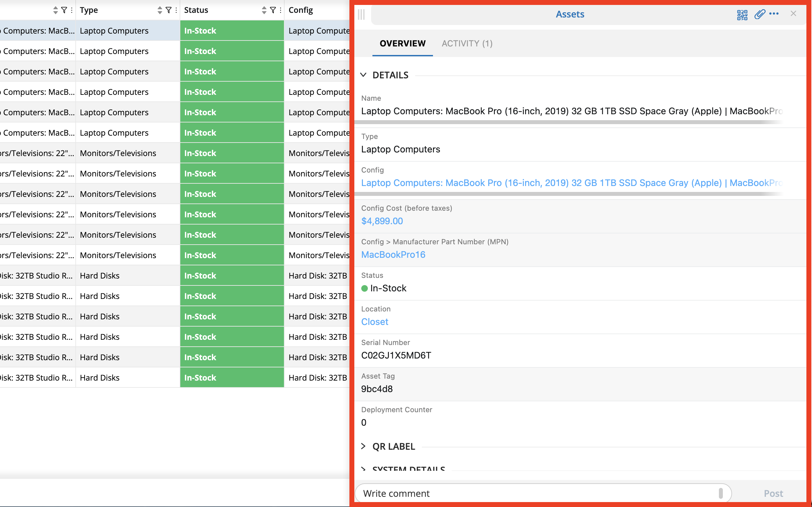The width and height of the screenshot is (812, 507).
Task: Click the $4,899.00 config cost link
Action: [382, 221]
